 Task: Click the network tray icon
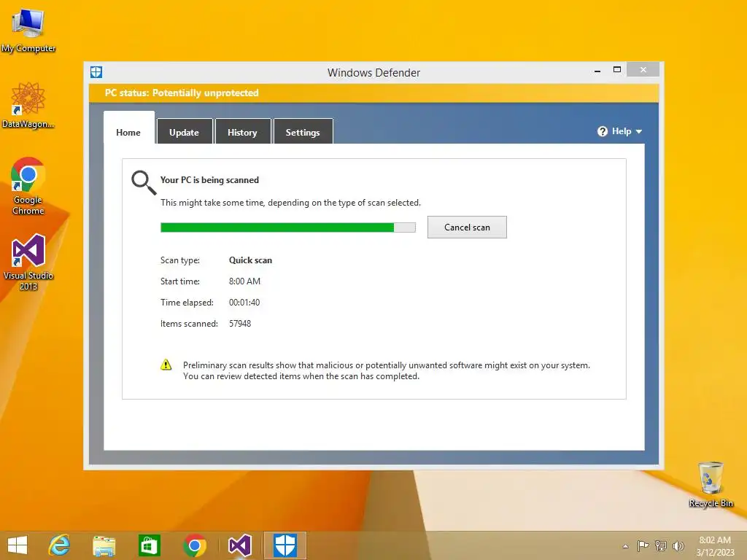point(661,545)
